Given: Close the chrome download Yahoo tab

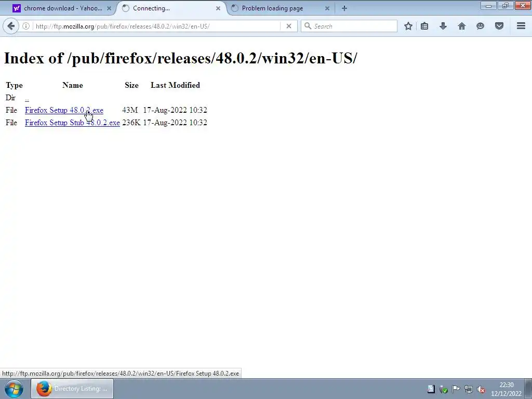Looking at the screenshot, I should pyautogui.click(x=109, y=8).
